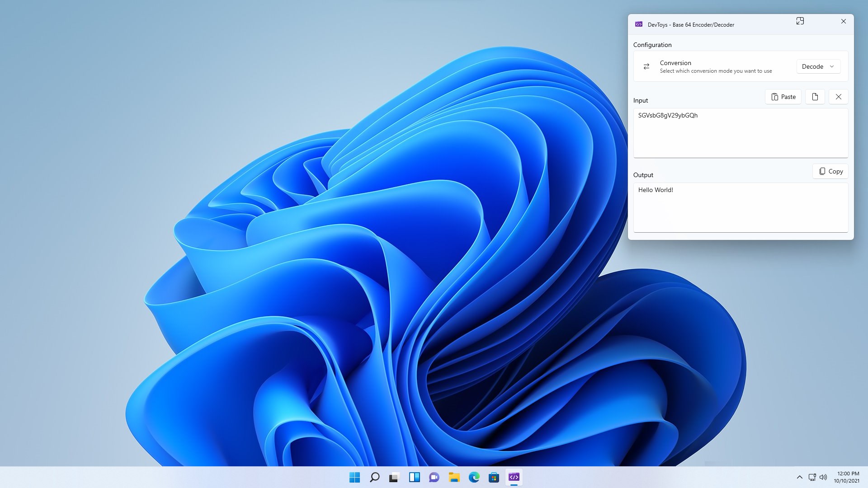Click the DevTools app icon in title bar
This screenshot has width=868, height=488.
point(639,24)
